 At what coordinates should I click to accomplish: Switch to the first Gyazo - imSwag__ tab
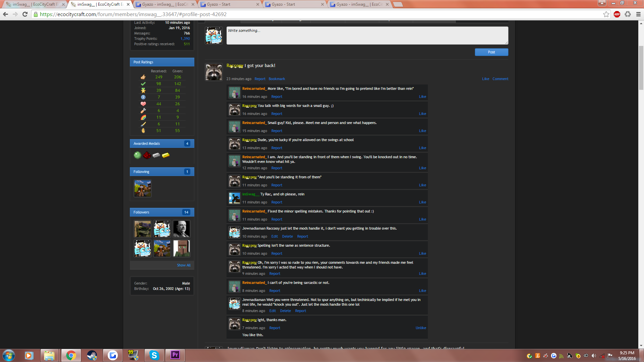[164, 4]
